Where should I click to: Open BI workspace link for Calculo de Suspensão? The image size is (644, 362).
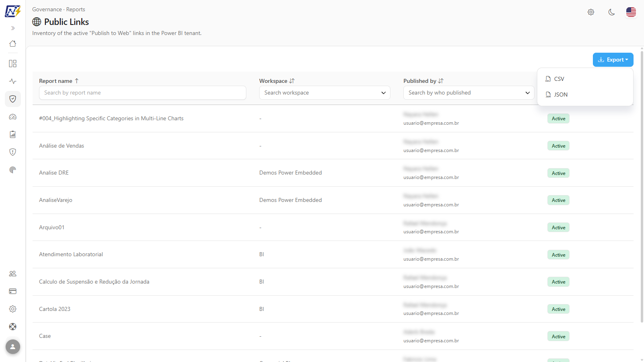coord(262,282)
